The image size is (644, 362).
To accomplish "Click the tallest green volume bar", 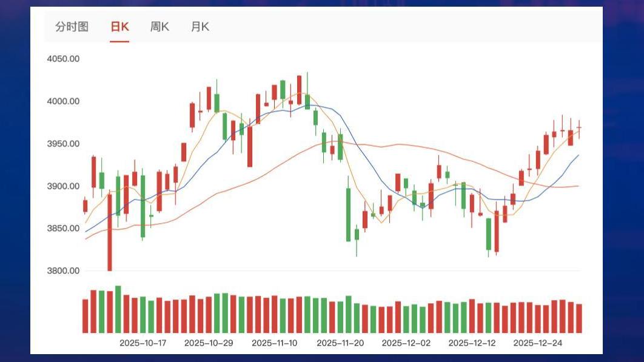I will point(118,309).
